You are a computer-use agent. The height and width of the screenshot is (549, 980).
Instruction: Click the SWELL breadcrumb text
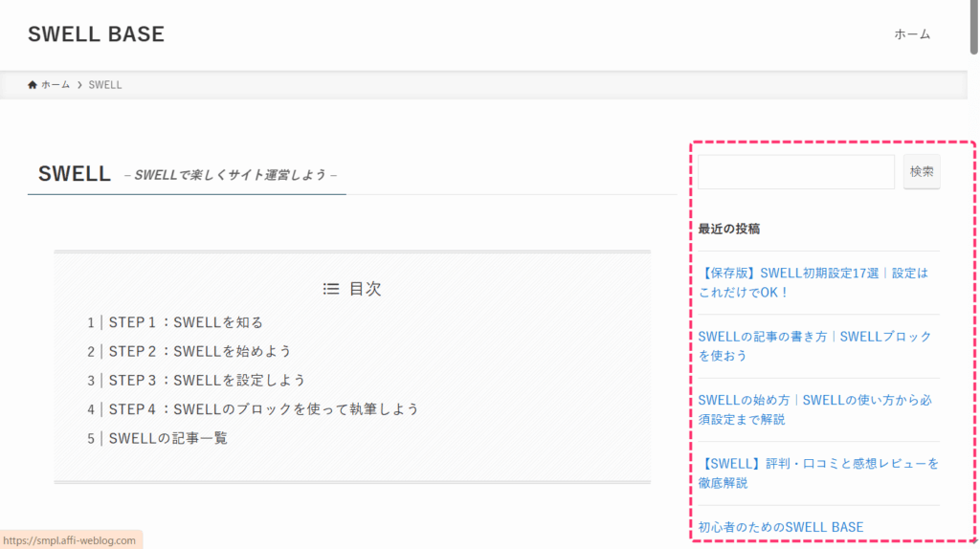(105, 85)
